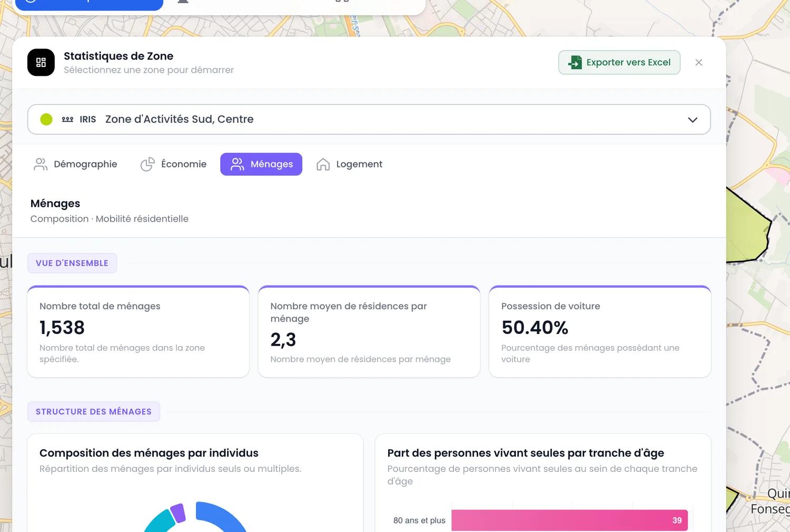Click the Sélectionnez une zone pour démarrer text

pos(149,70)
